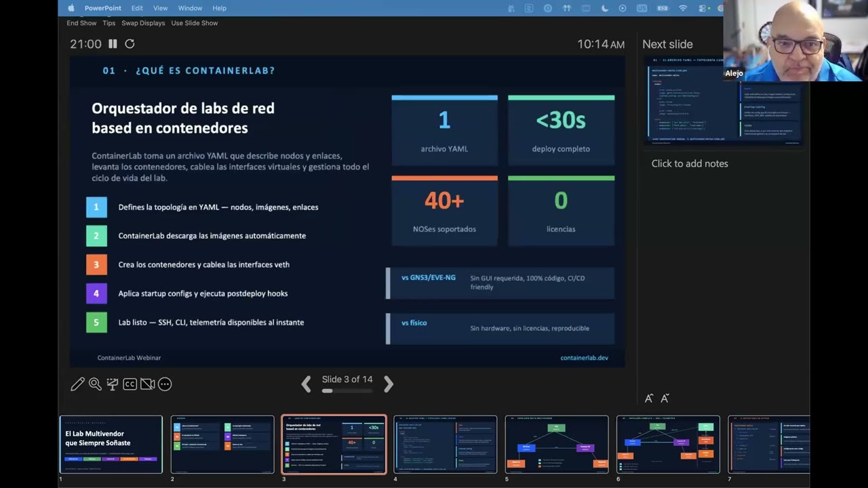Click the leftmost robot-shaped menu bar icon
This screenshot has height=488, width=868.
(511, 8)
